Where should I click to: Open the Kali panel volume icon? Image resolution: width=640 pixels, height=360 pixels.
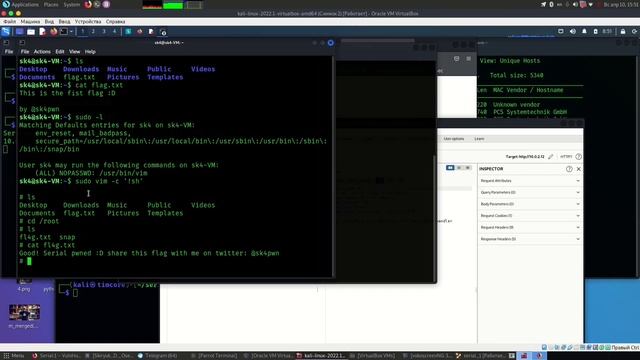(573, 31)
